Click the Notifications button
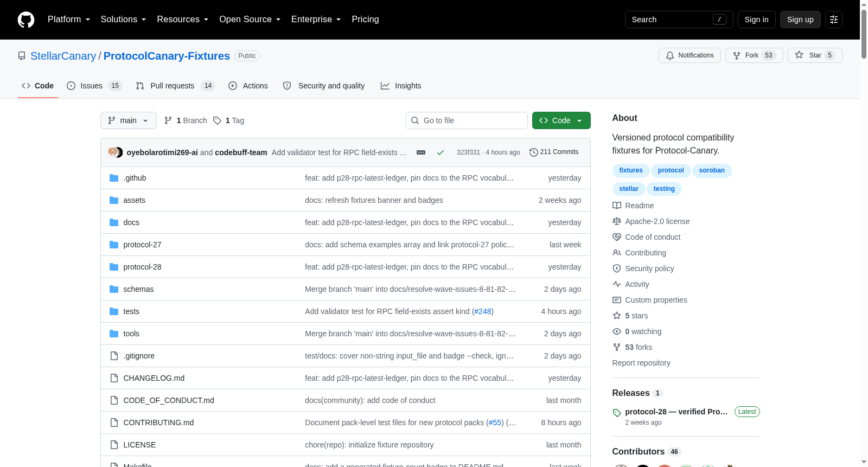Screen dimensions: 868x467 [x=690, y=55]
